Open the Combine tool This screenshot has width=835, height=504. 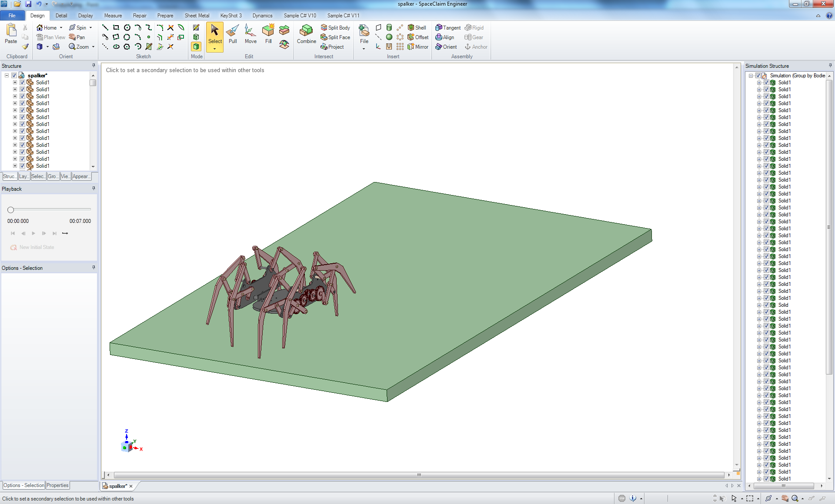click(306, 35)
